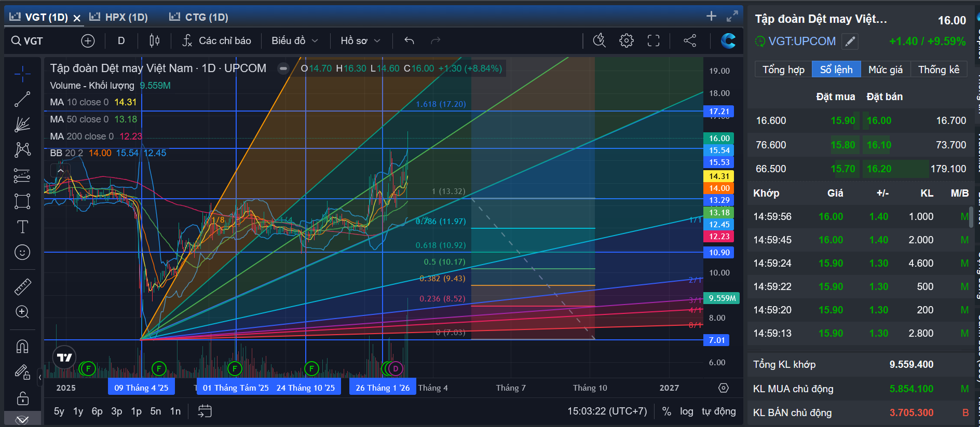This screenshot has height=427, width=980.
Task: Open the Mức giá tab
Action: (886, 70)
